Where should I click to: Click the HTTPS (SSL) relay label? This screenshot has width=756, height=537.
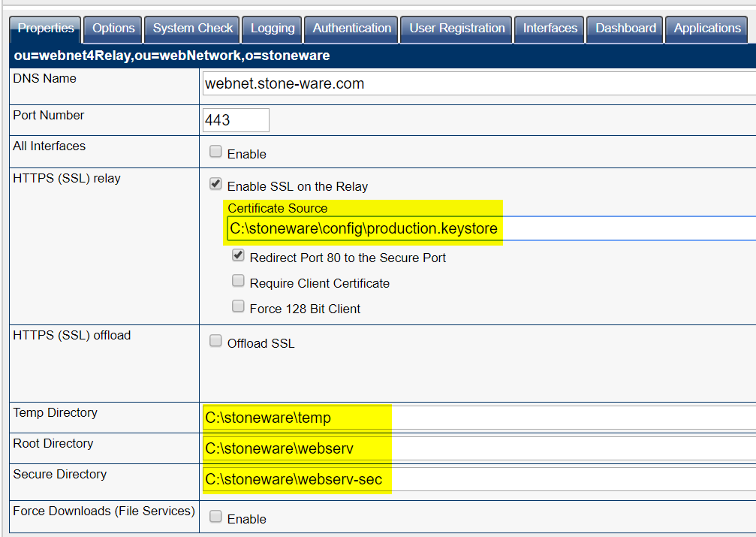(67, 179)
